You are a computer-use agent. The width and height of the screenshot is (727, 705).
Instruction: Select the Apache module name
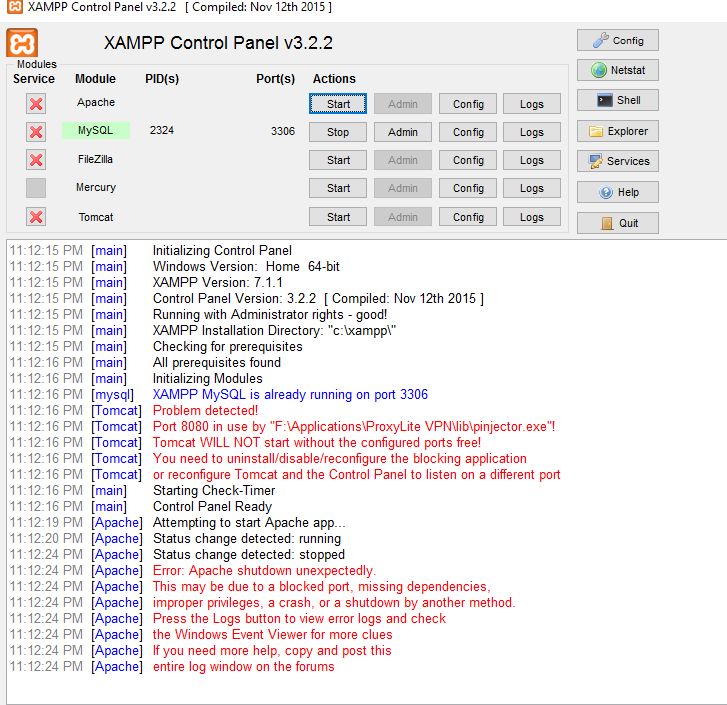click(x=96, y=102)
